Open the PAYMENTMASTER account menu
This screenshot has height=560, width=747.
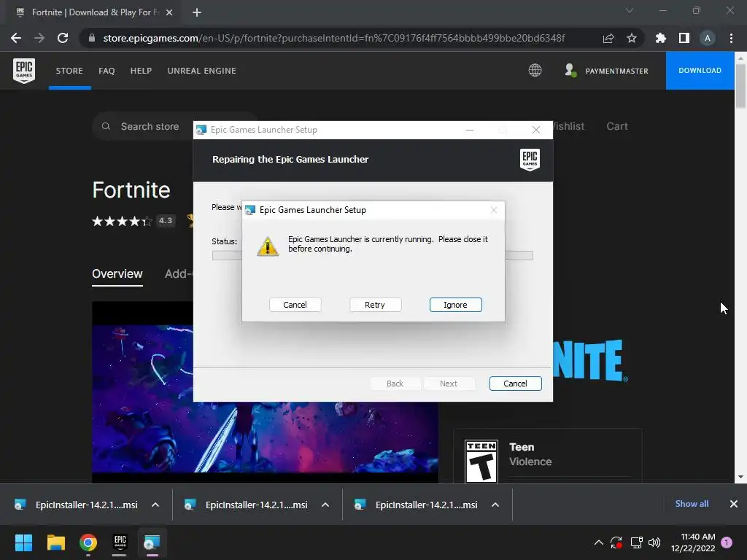point(606,71)
